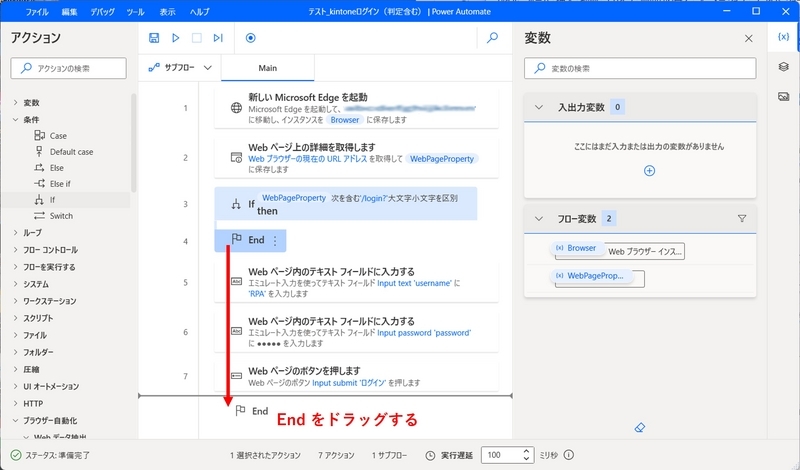Select the username text field input action
The height and width of the screenshot is (470, 800).
[x=356, y=282]
